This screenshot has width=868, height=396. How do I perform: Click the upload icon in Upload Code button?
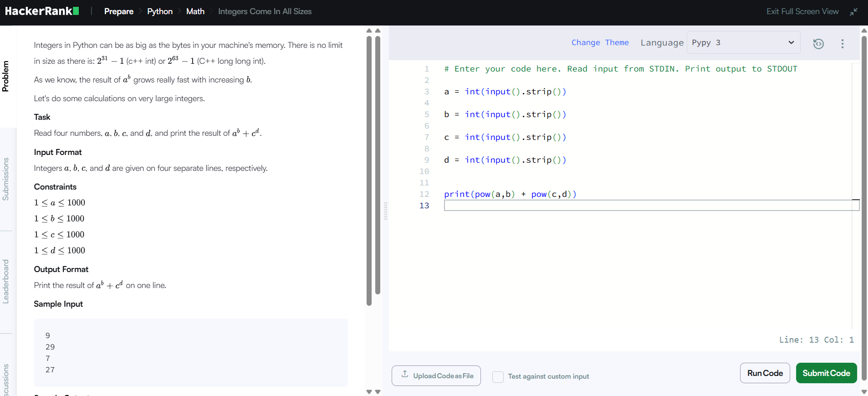coord(405,374)
